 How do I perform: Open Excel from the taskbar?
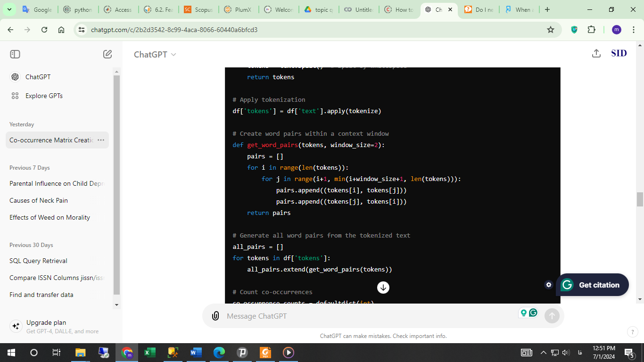pos(150,353)
